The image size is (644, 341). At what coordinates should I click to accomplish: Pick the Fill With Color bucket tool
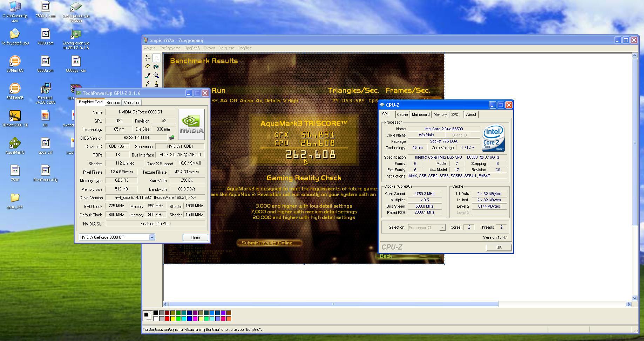(x=156, y=67)
